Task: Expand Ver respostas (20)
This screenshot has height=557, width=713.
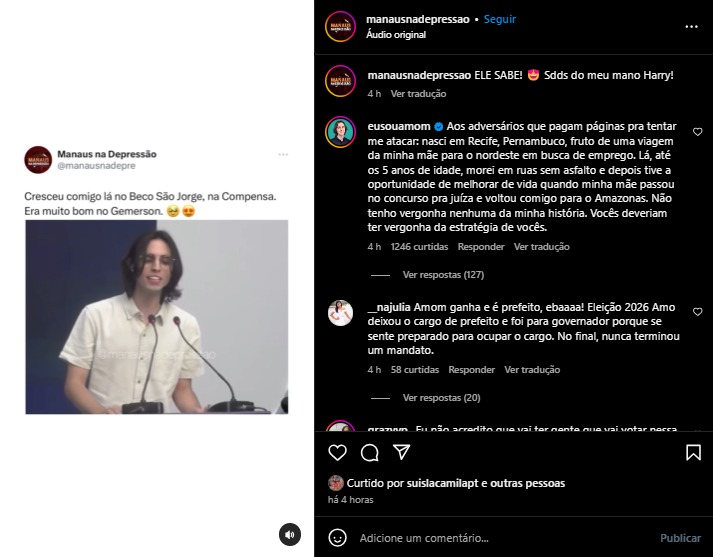Action: click(441, 398)
